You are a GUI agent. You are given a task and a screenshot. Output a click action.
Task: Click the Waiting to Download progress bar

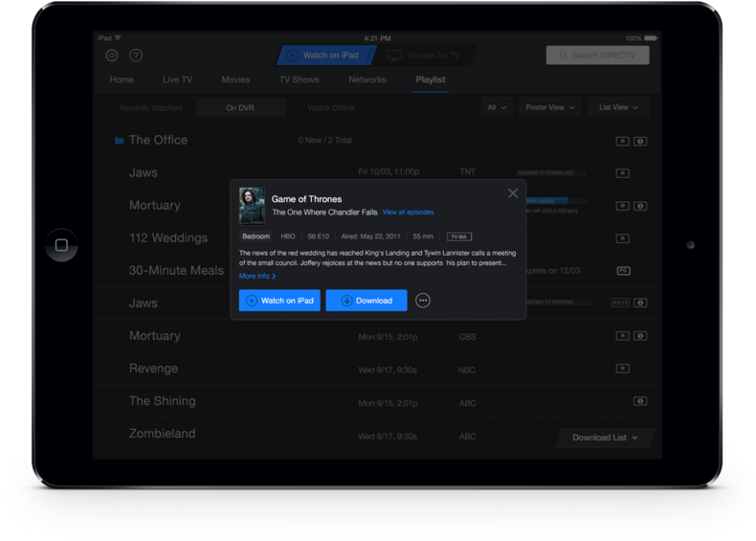550,172
